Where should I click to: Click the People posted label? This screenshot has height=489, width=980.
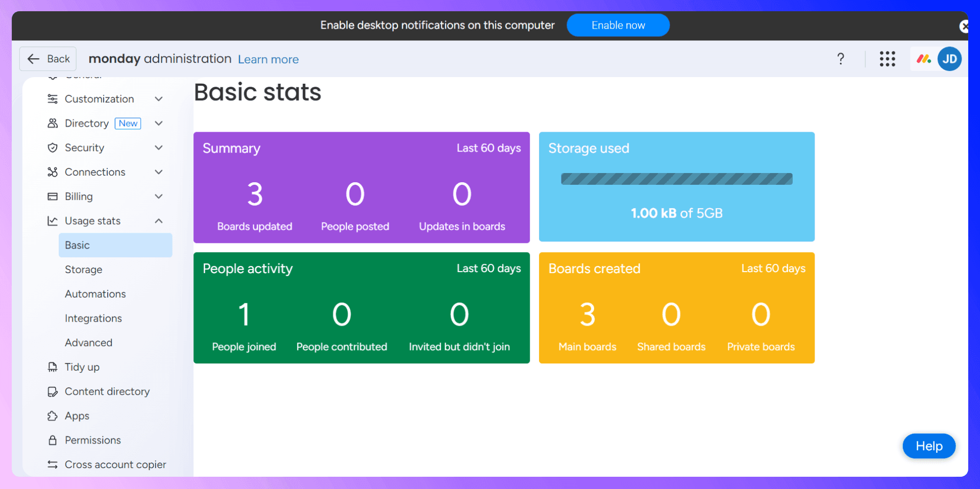(355, 226)
